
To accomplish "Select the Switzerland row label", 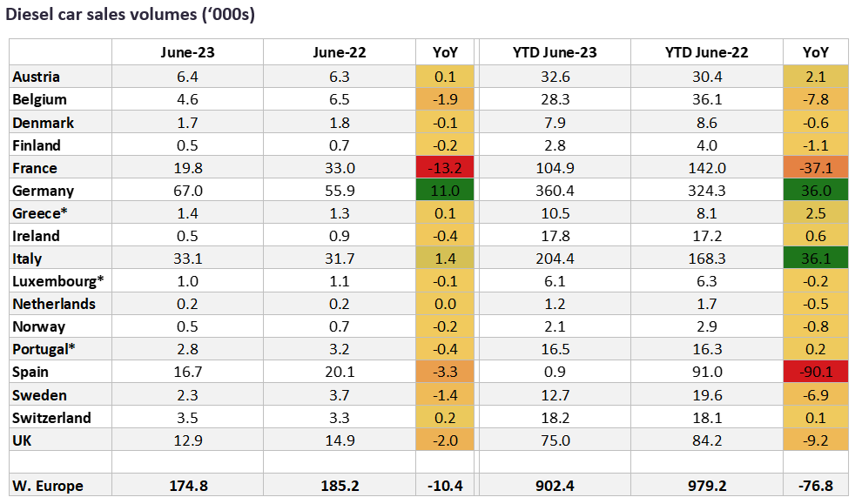I will (51, 417).
